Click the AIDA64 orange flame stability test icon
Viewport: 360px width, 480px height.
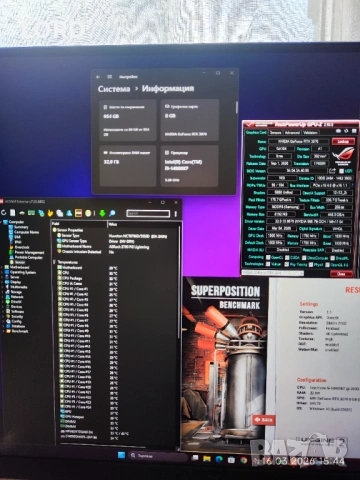[x=50, y=213]
